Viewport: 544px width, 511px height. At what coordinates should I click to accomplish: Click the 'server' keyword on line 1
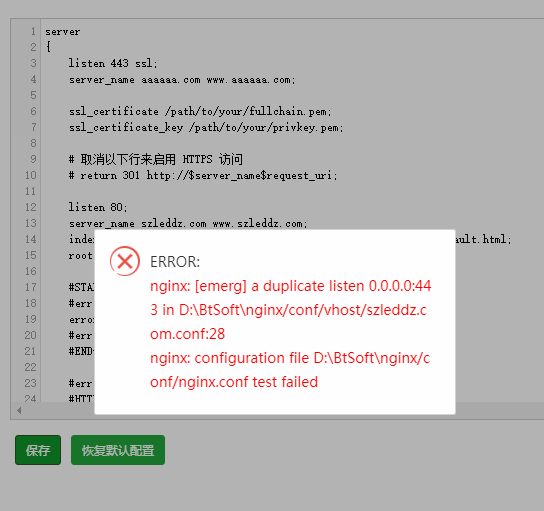click(62, 32)
